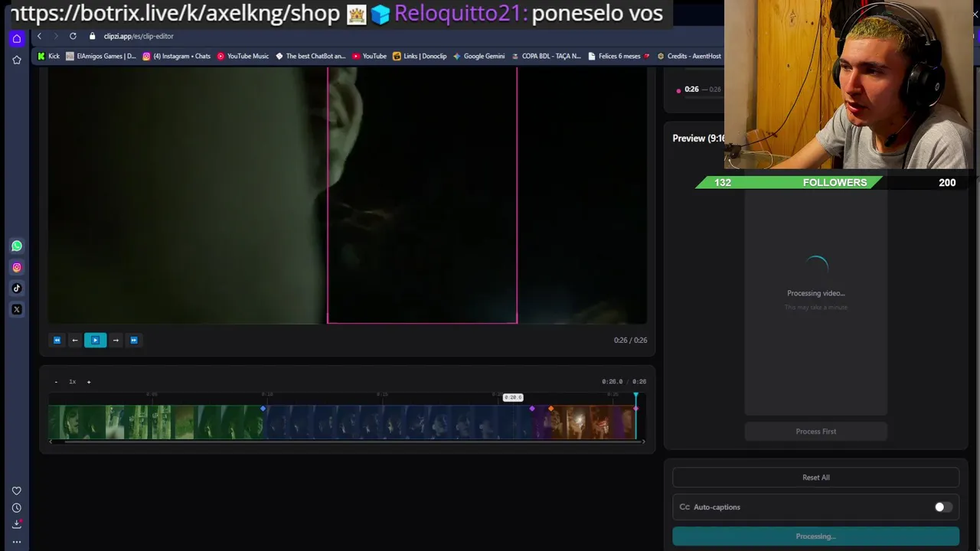980x551 pixels.
Task: Open the Credits AxentHost bookmark
Action: point(688,56)
